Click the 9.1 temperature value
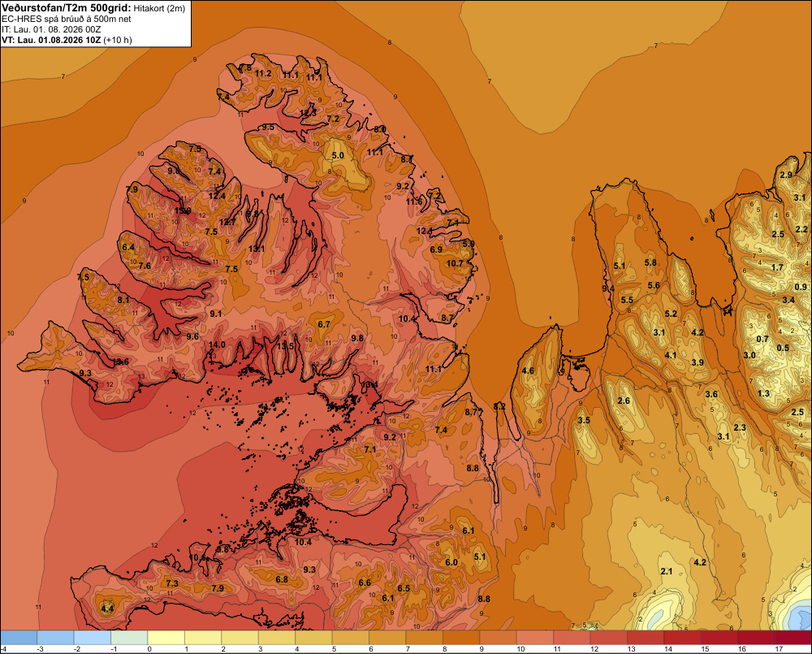The image size is (812, 654). coord(215,314)
